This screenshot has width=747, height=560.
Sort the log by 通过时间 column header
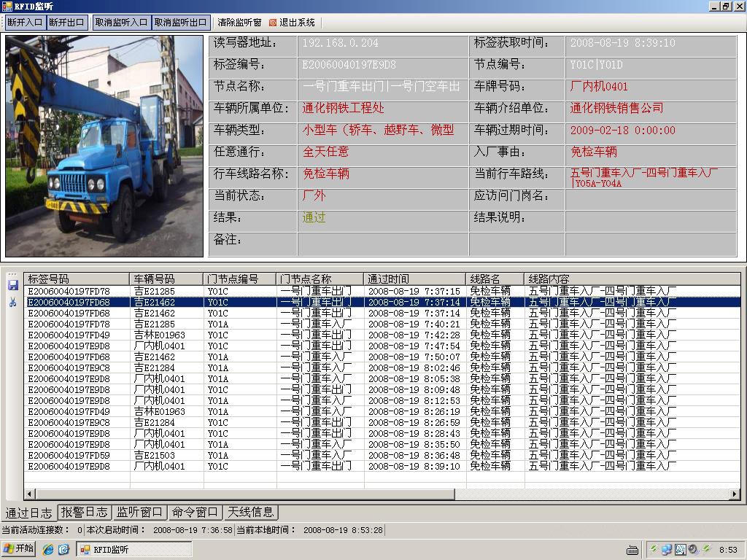click(414, 279)
